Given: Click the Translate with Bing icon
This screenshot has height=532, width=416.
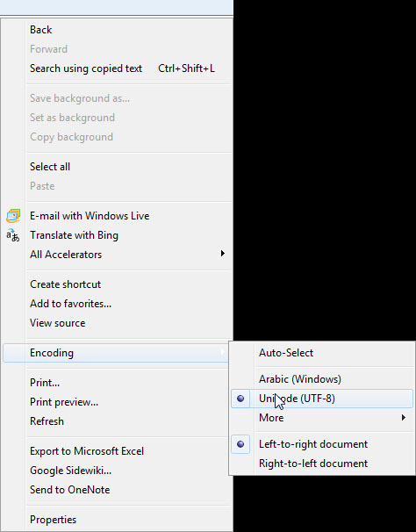Looking at the screenshot, I should [13, 235].
